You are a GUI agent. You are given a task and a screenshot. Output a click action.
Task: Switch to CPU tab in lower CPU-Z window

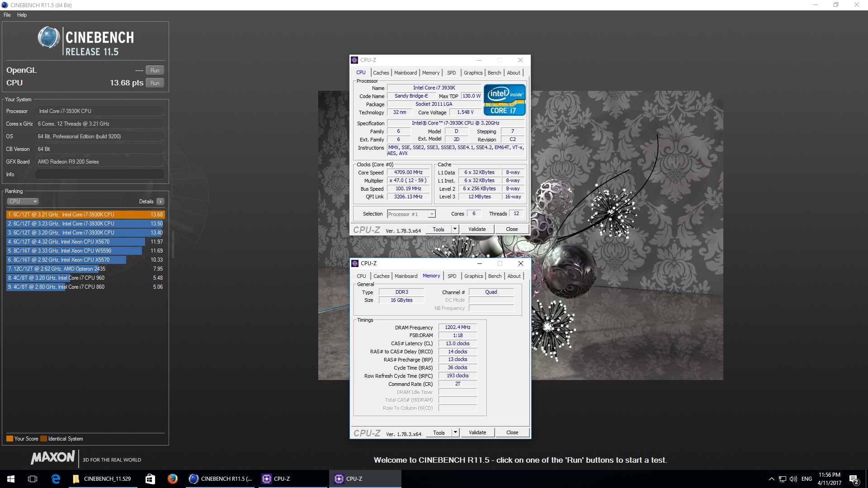pyautogui.click(x=361, y=276)
